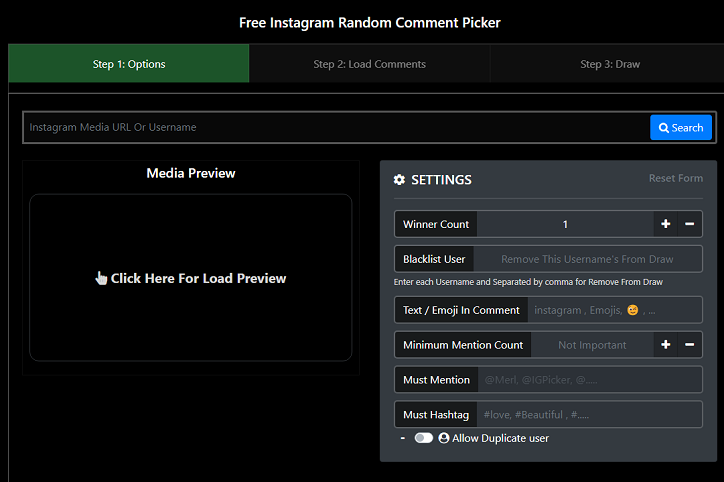Viewport: 724px width, 482px height.
Task: Click the Blacklist User input field
Action: click(x=587, y=259)
